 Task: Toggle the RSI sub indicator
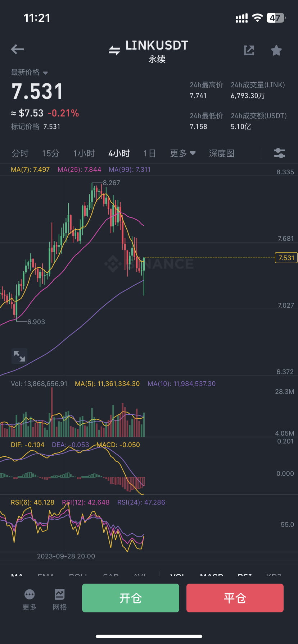coord(245,575)
